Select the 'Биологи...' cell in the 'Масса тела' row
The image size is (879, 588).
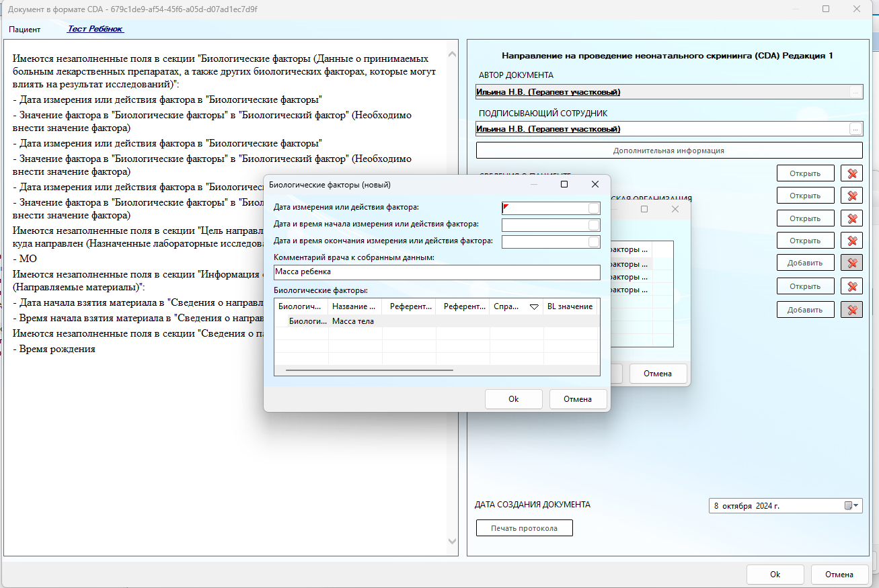coord(308,321)
